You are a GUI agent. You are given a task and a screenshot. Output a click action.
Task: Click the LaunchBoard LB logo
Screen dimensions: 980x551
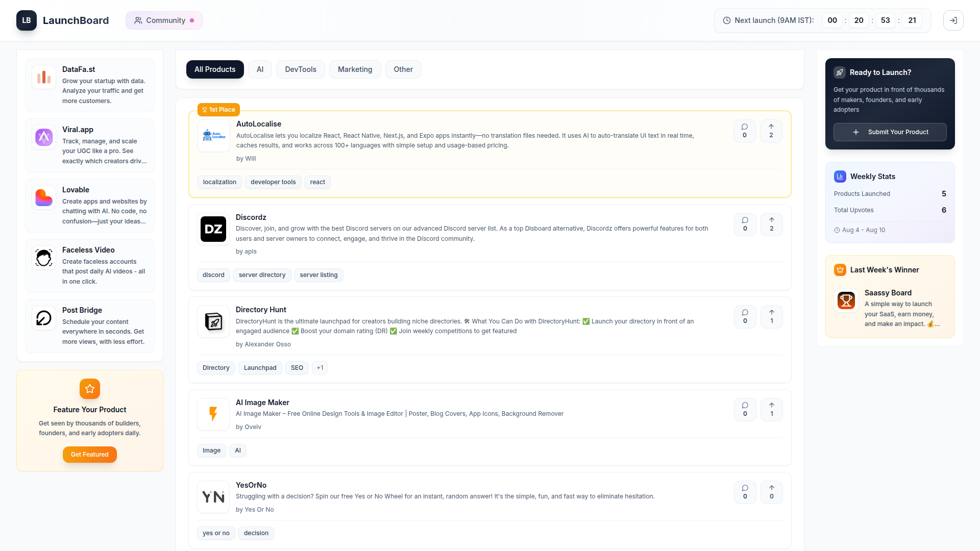tap(26, 20)
